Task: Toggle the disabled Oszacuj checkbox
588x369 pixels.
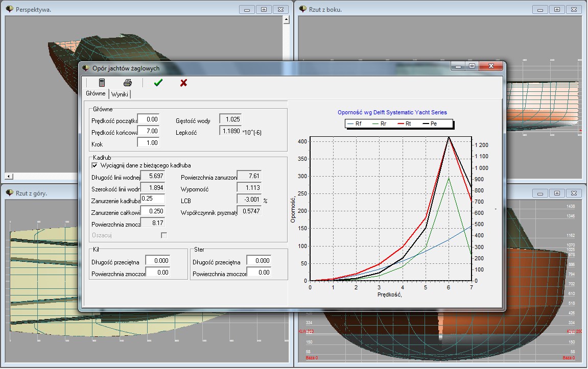Action: tap(164, 235)
